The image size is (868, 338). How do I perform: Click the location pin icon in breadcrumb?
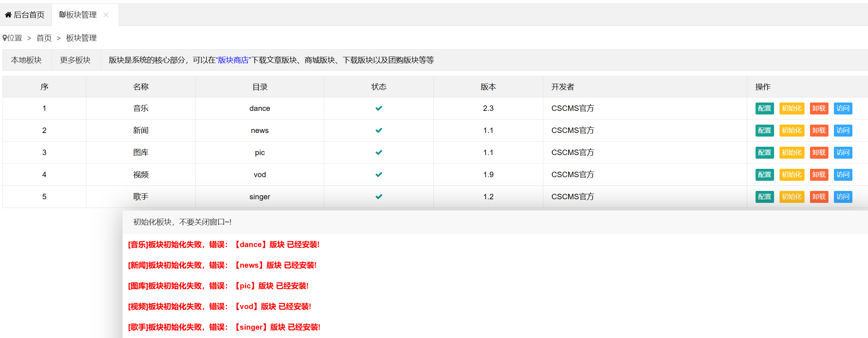[x=5, y=38]
